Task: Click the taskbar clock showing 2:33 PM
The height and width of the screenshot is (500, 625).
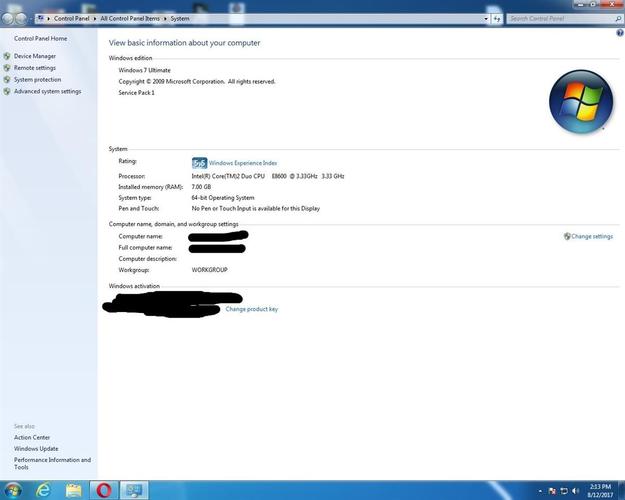Action: click(x=600, y=490)
